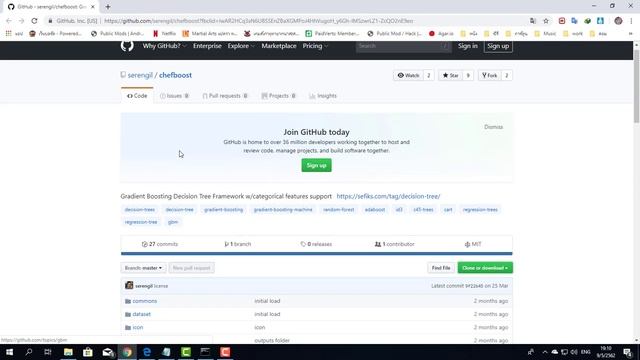
Task: Open the Why GitHub? dropdown menu
Action: 164,46
